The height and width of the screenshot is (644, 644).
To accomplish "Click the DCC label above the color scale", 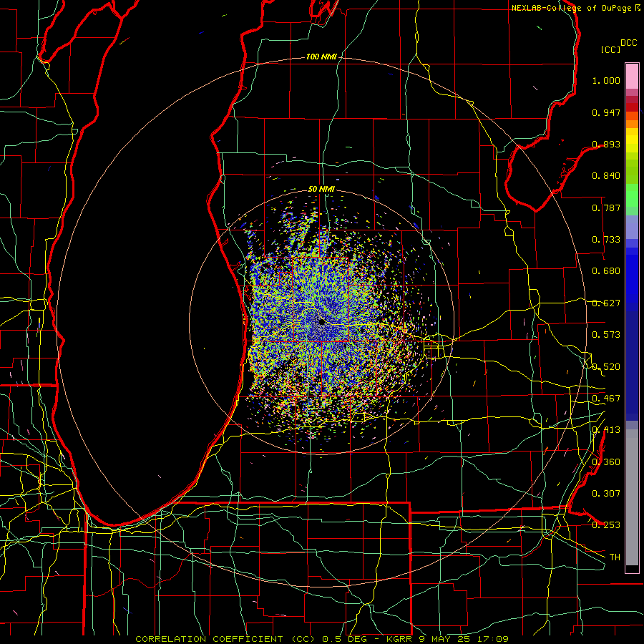I will (628, 43).
